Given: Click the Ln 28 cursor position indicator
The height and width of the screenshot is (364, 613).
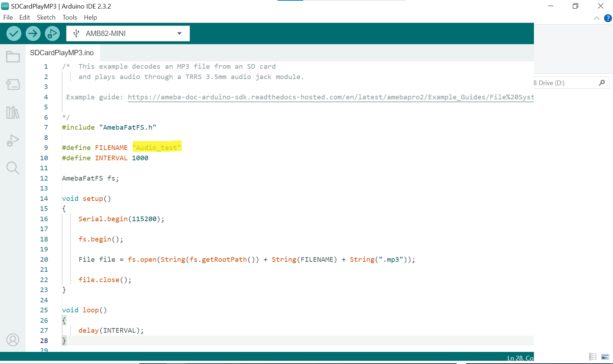Looking at the screenshot, I should point(520,358).
